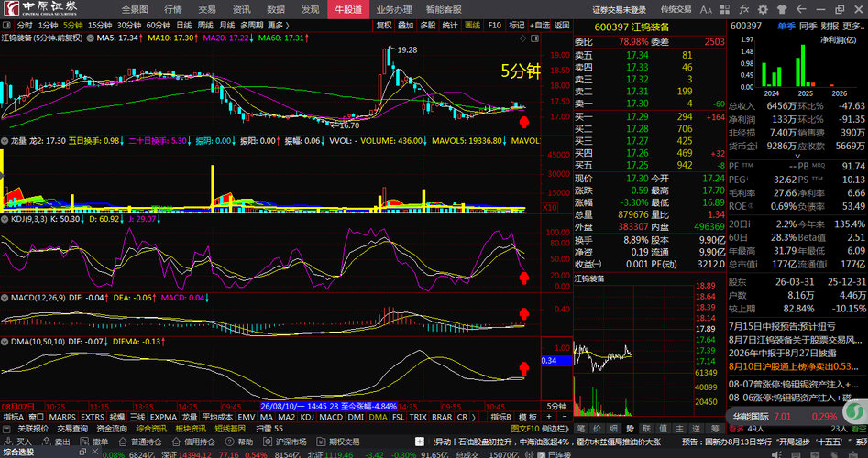Viewport: 868px width, 458px height.
Task: Open 信用持仓 credit positions
Action: [193, 442]
